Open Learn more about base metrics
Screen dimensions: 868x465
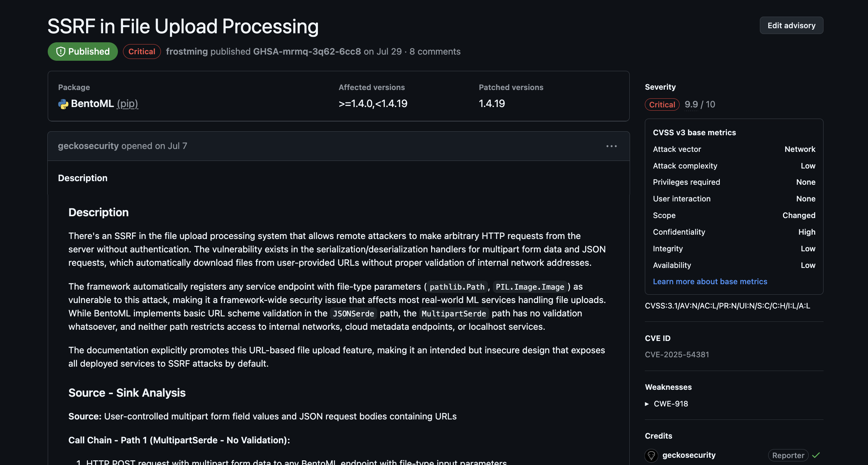710,281
